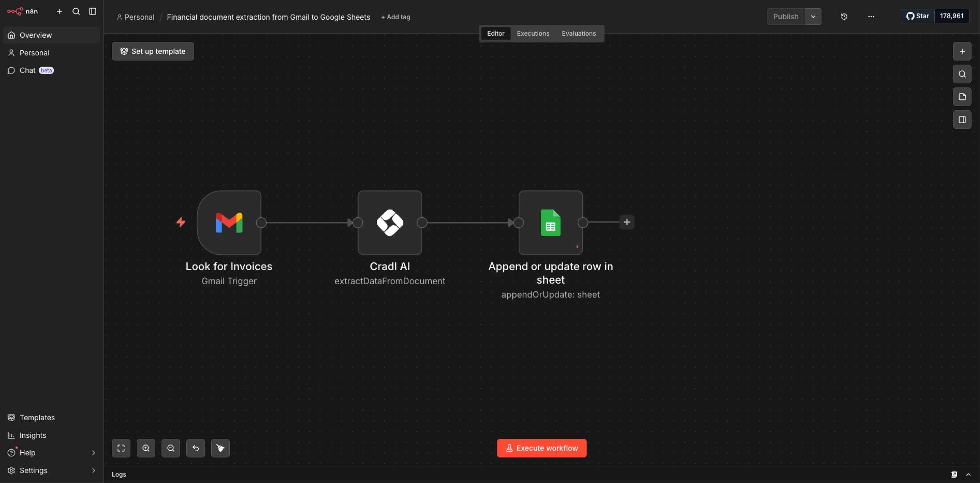Click the Gmail Trigger node icon
Viewport: 980px width, 483px height.
229,223
